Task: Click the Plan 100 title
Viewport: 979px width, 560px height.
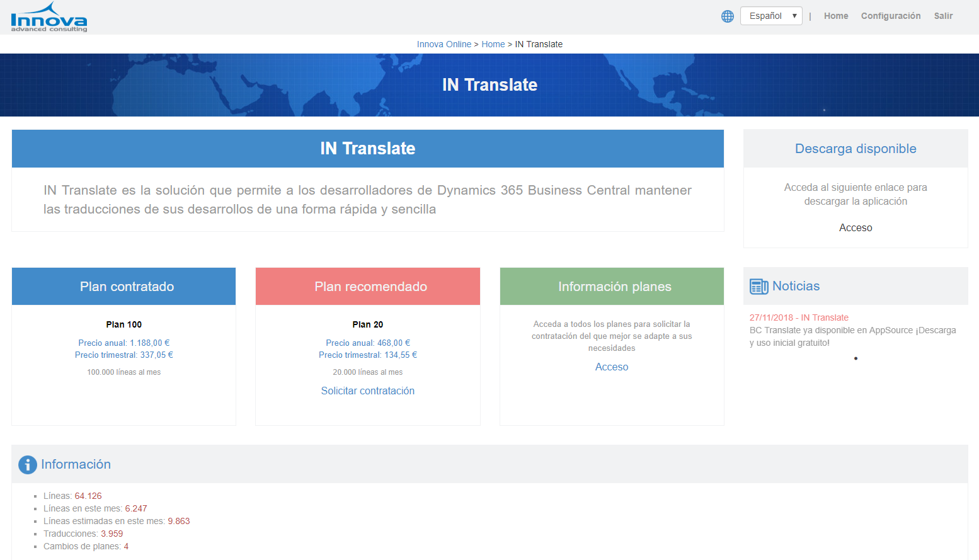Action: pos(124,324)
